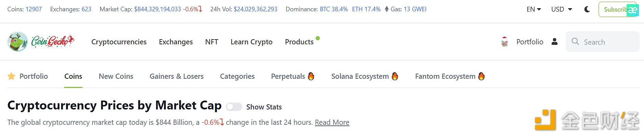Open the user account icon
The width and height of the screenshot is (644, 135).
[x=554, y=42]
